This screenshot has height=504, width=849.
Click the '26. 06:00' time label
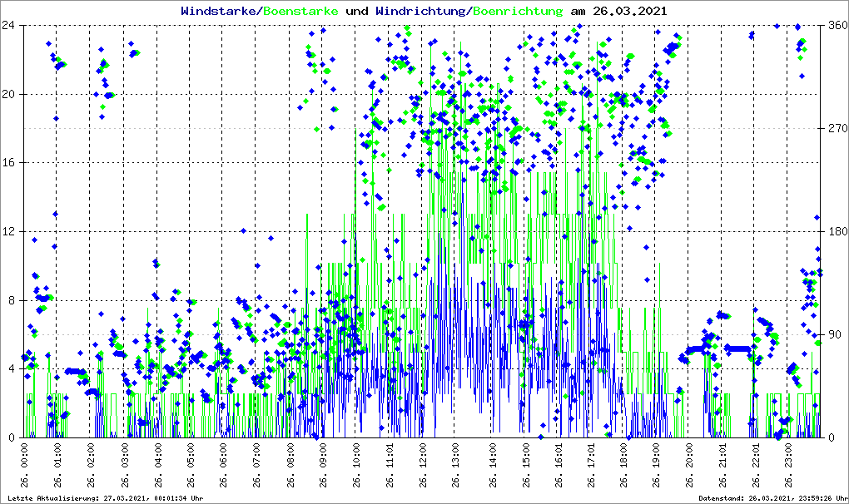(223, 466)
